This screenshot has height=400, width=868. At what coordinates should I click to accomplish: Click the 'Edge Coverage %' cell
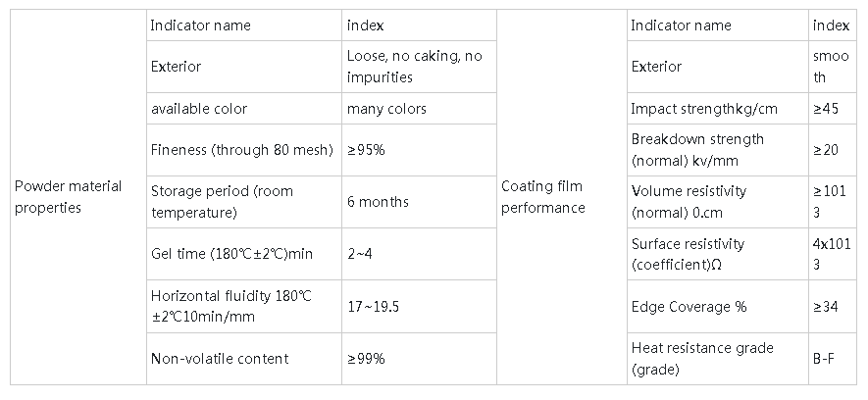689,307
